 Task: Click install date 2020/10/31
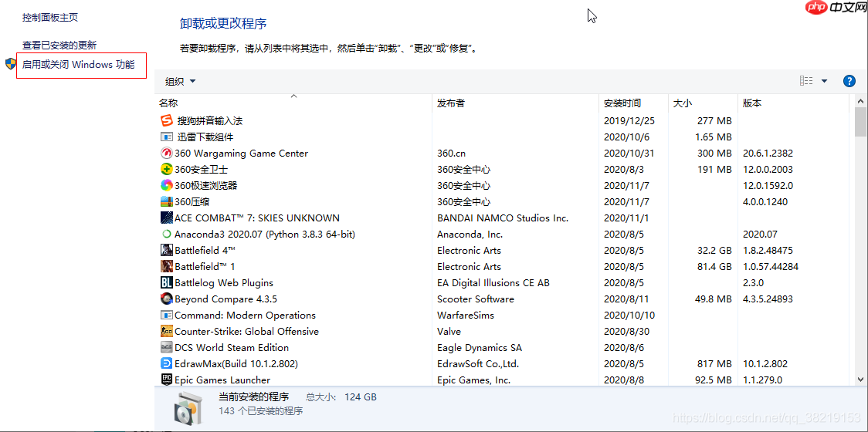pyautogui.click(x=629, y=154)
